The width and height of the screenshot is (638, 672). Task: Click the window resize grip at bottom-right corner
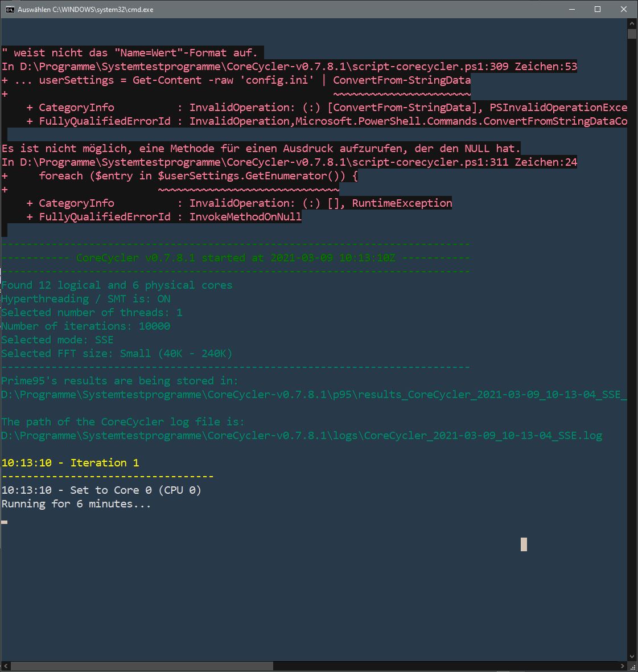pyautogui.click(x=632, y=666)
